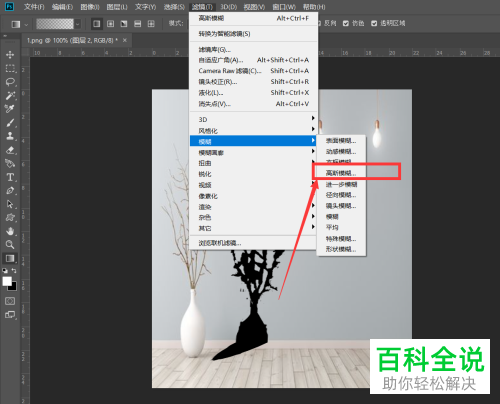The image size is (500, 404).
Task: Toggle the 透明区域 transparency checkbox
Action: click(374, 23)
